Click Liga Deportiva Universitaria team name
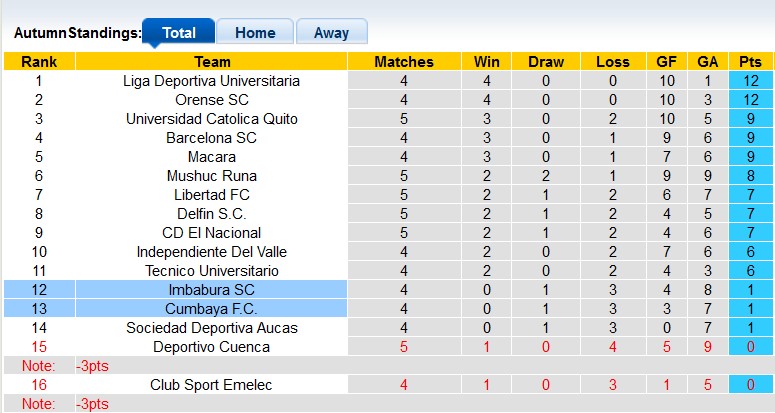775x413 pixels. tap(212, 81)
